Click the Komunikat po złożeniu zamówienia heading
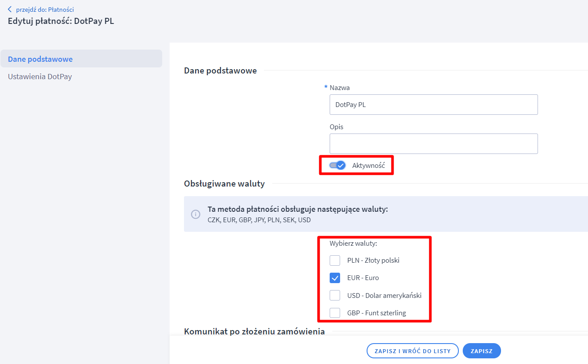588x364 pixels. click(254, 331)
